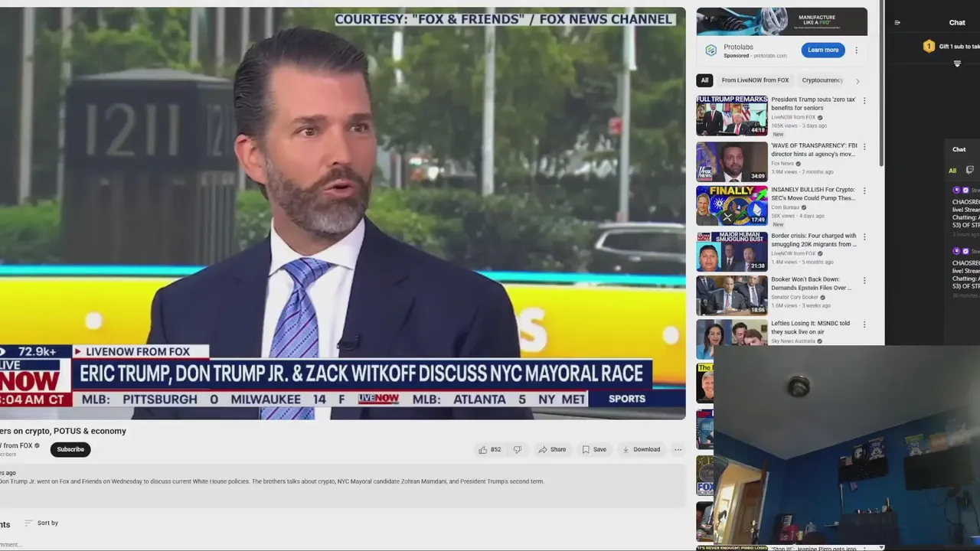Viewport: 980px width, 551px height.
Task: Open 'Border crisis: Four charged' video title
Action: click(x=814, y=240)
